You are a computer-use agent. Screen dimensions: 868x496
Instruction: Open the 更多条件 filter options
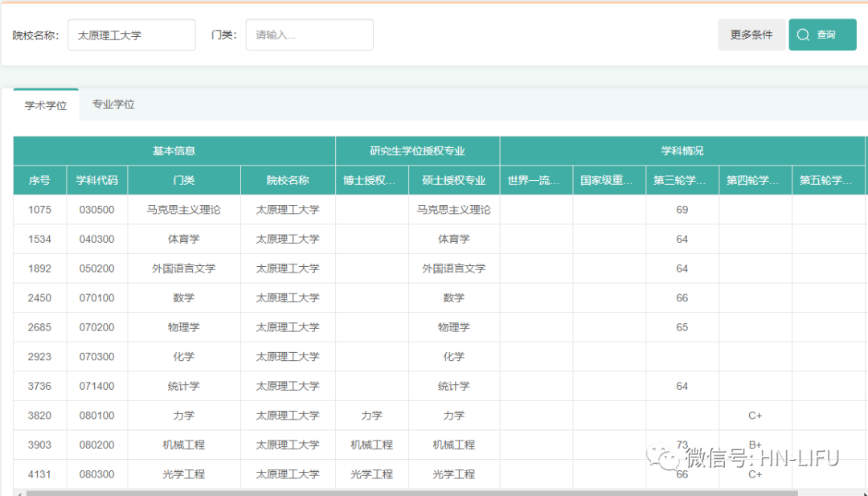click(x=751, y=35)
